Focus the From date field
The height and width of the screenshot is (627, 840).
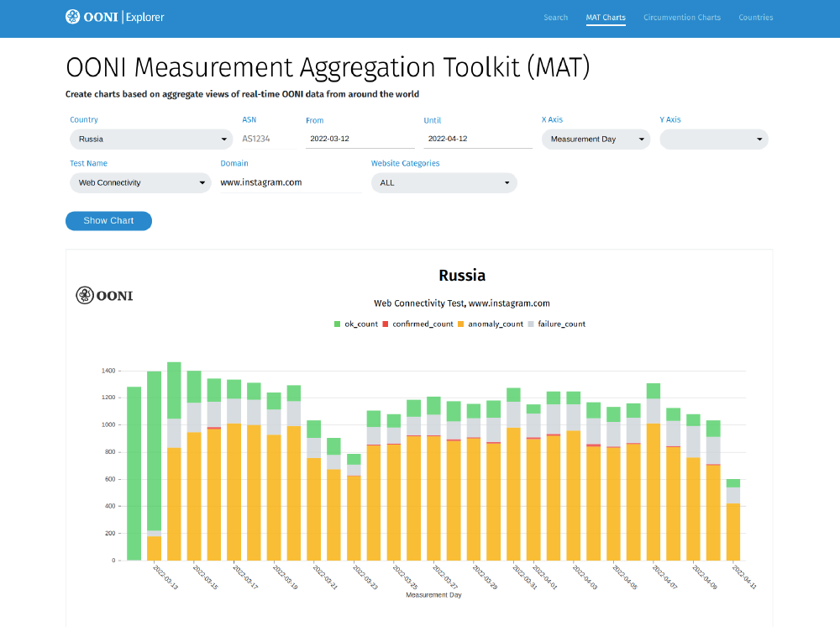click(360, 139)
